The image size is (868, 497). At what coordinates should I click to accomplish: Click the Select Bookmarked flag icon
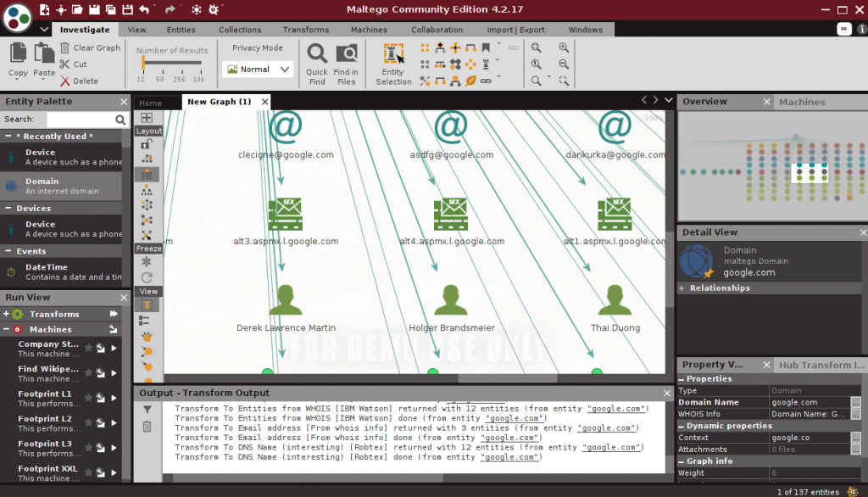[486, 47]
